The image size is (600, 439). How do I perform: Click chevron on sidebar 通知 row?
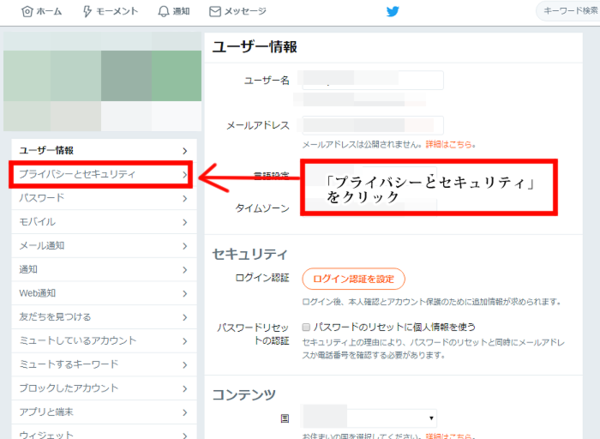[185, 270]
